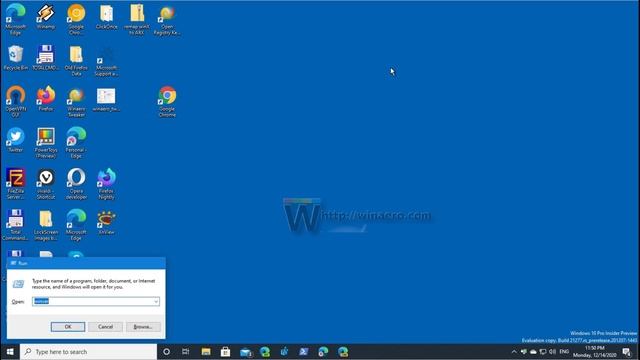Select the LockScreen Images folder
The height and width of the screenshot is (360, 640).
[46, 225]
